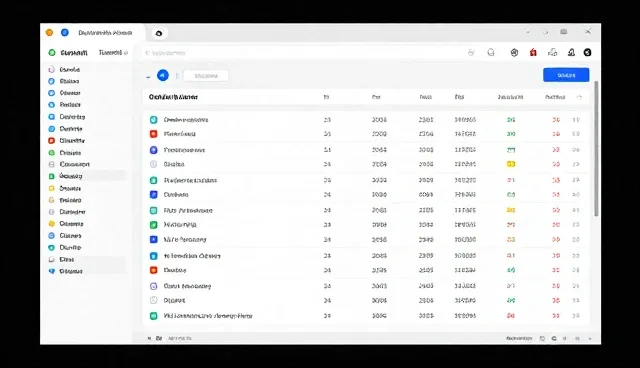
Task: Click the red house icon in the header
Action: 533,53
